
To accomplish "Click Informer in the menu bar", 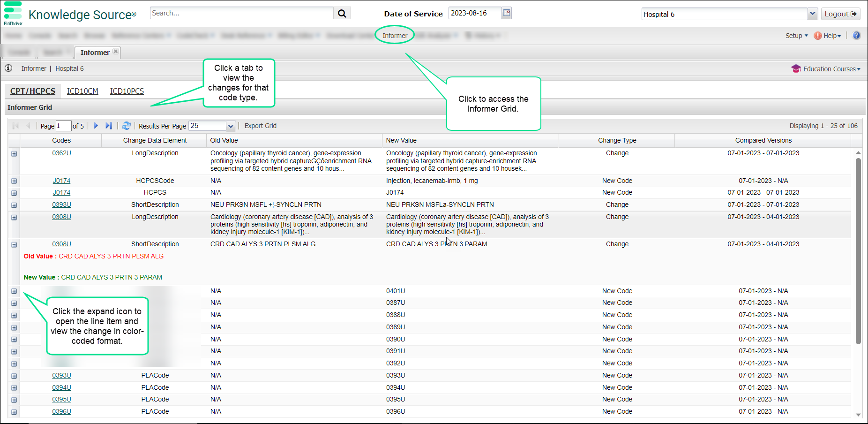I will 395,36.
